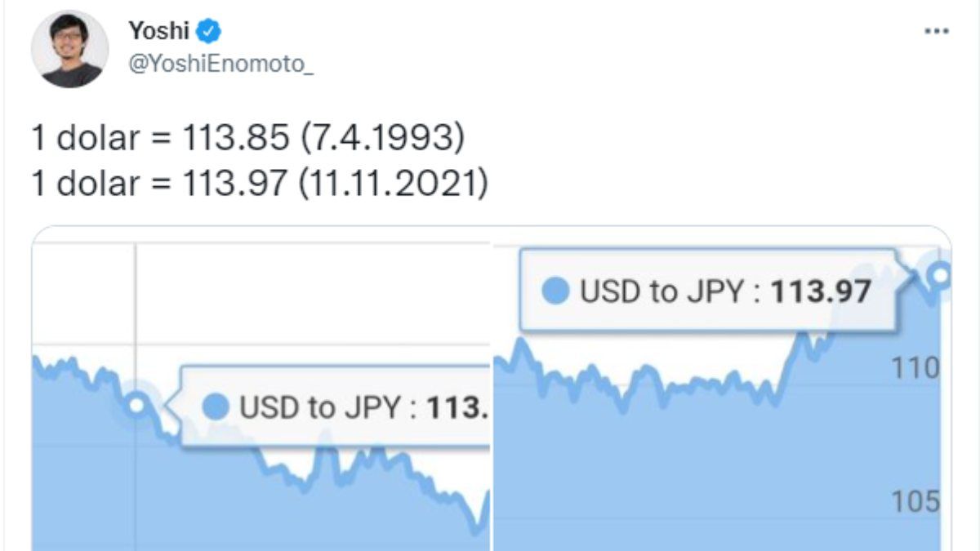This screenshot has height=551, width=980.
Task: Click the data point marker at right chart's top edge
Action: point(941,276)
